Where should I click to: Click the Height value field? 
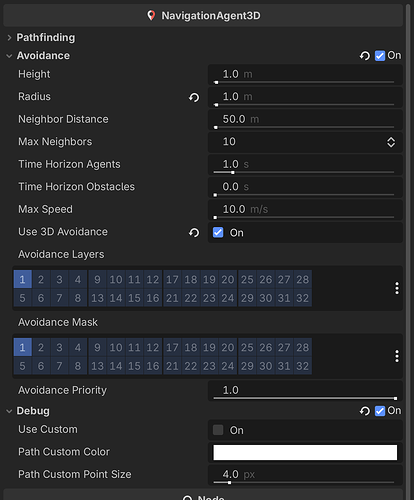coord(305,75)
